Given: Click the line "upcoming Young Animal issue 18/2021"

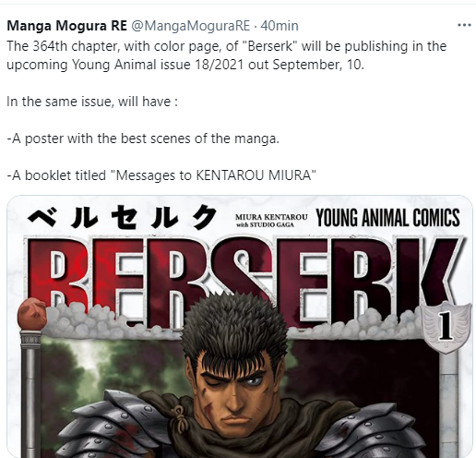Looking at the screenshot, I should (x=185, y=65).
